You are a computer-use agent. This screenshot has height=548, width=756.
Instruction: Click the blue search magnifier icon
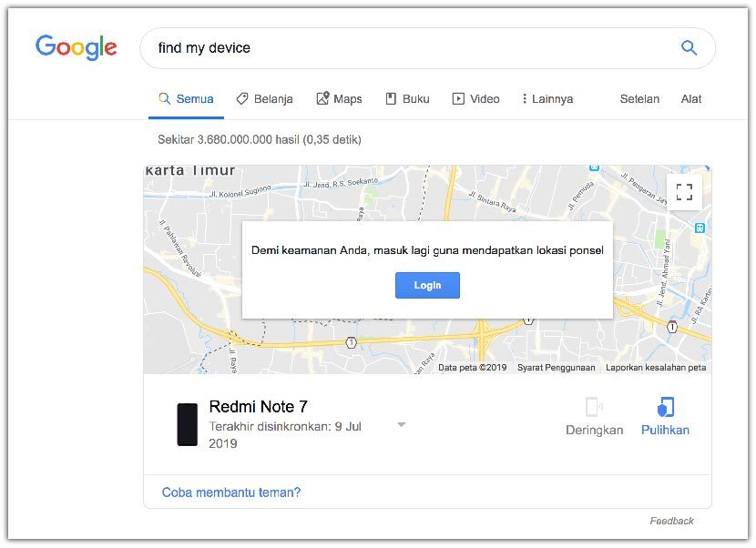click(689, 47)
